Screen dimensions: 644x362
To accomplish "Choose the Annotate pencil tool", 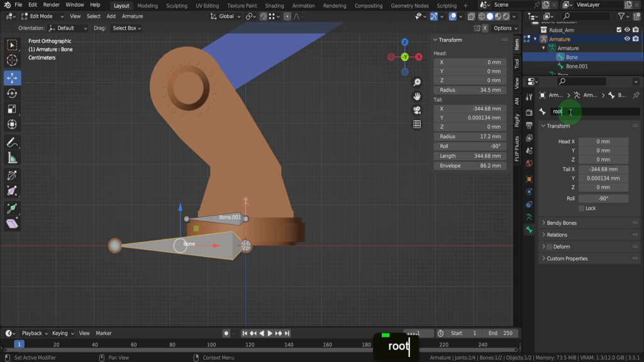I will click(12, 142).
